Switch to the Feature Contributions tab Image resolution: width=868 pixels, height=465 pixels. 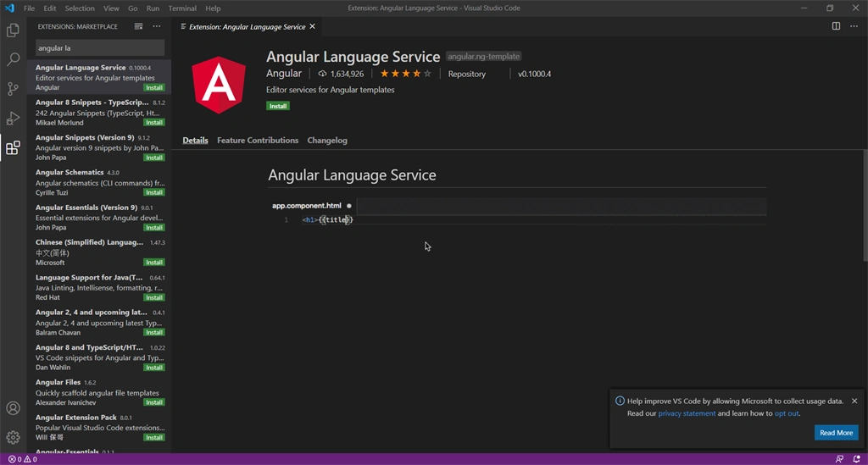click(258, 141)
